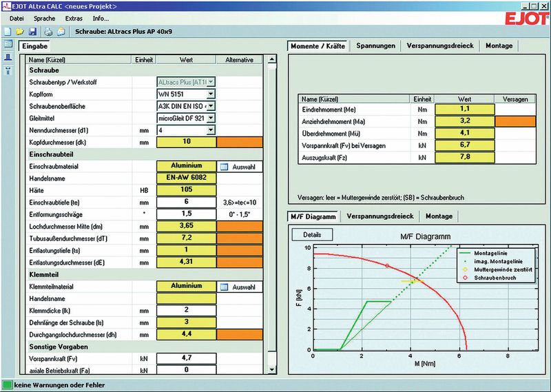The height and width of the screenshot is (392, 551).
Task: Click the Versagen column header
Action: click(x=515, y=99)
